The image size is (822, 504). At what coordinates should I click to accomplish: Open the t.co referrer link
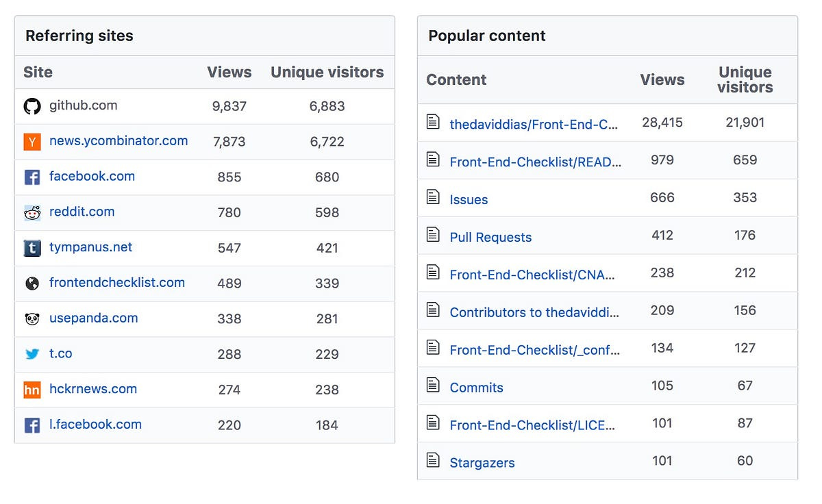pyautogui.click(x=60, y=353)
